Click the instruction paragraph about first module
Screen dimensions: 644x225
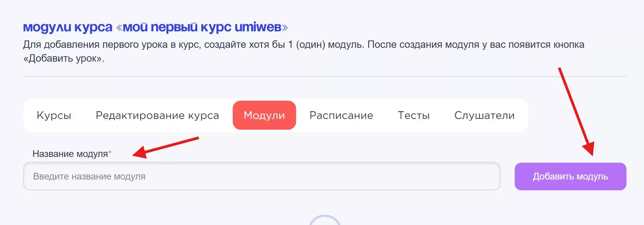point(303,45)
